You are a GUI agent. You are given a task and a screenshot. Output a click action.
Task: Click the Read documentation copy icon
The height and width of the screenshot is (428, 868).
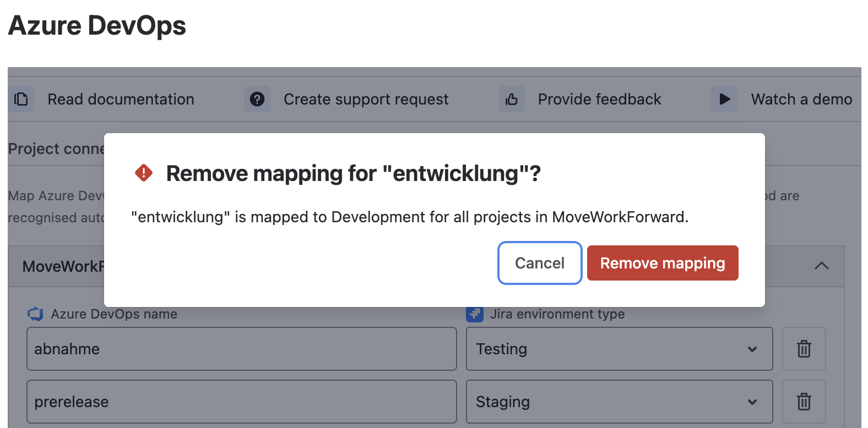click(21, 99)
